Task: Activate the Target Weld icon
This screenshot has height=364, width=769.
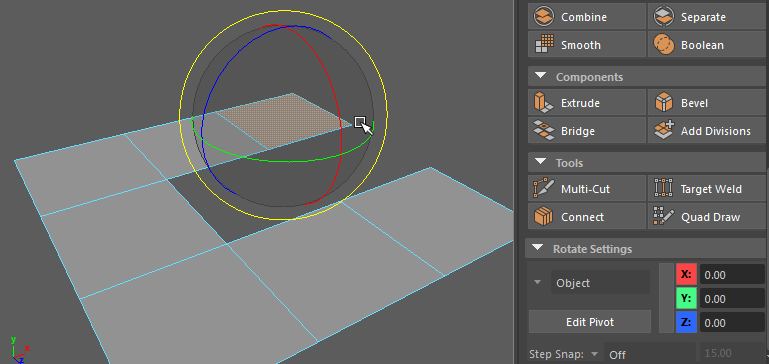Action: point(663,189)
